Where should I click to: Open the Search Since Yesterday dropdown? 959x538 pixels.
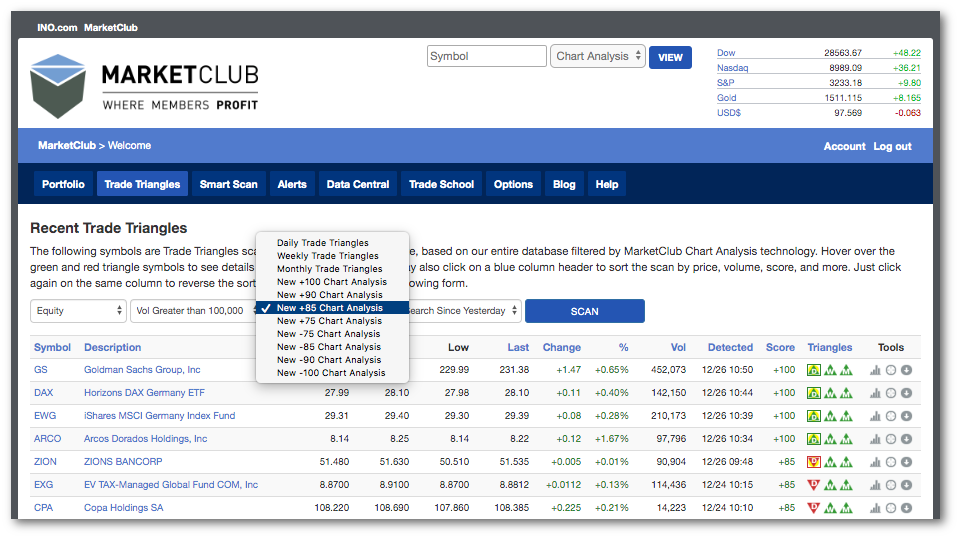click(464, 311)
